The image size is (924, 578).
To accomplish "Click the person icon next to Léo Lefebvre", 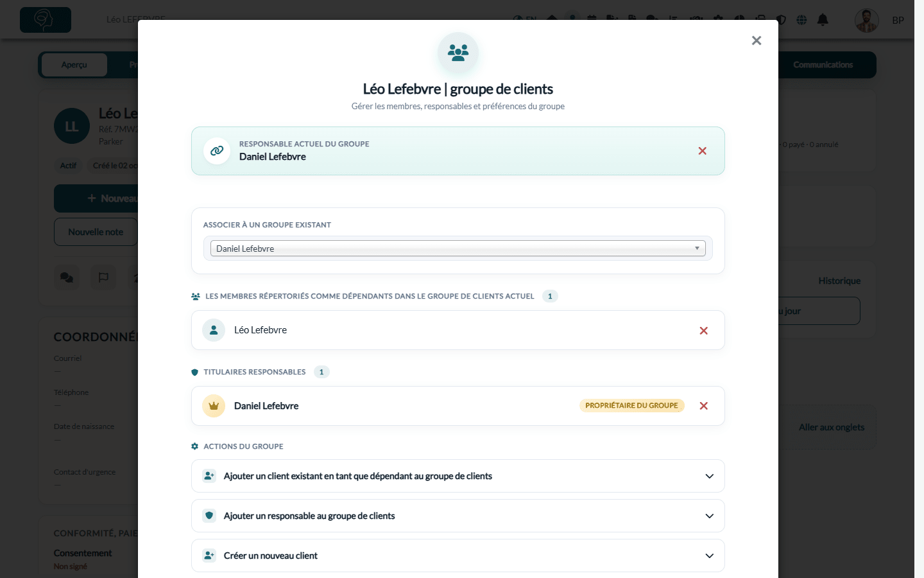I will tap(214, 330).
